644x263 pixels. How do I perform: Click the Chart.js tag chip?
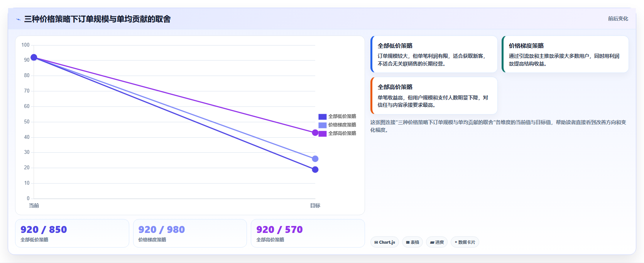tap(385, 242)
